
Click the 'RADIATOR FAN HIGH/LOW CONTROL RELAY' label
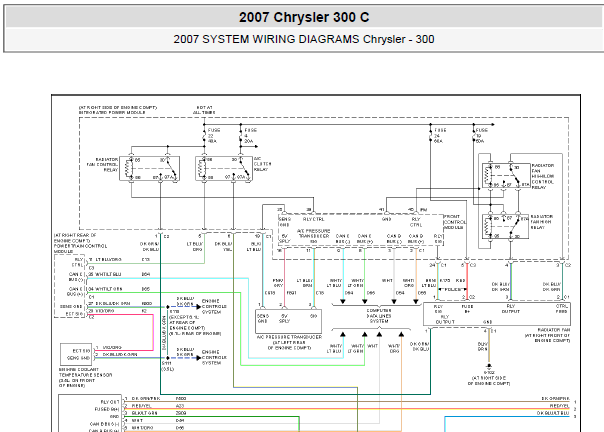coord(543,176)
